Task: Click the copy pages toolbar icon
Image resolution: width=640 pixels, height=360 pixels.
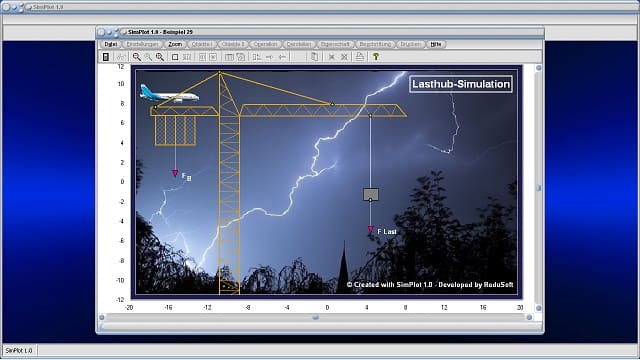Action: pos(314,57)
